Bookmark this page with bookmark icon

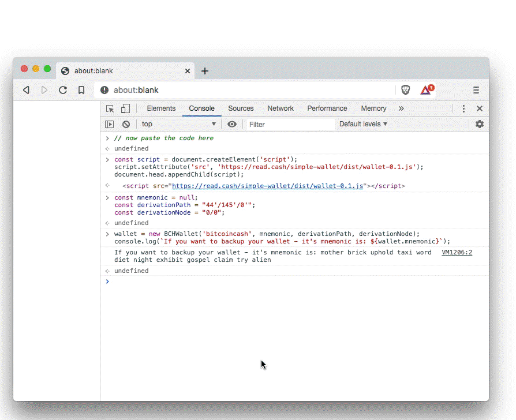[81, 90]
